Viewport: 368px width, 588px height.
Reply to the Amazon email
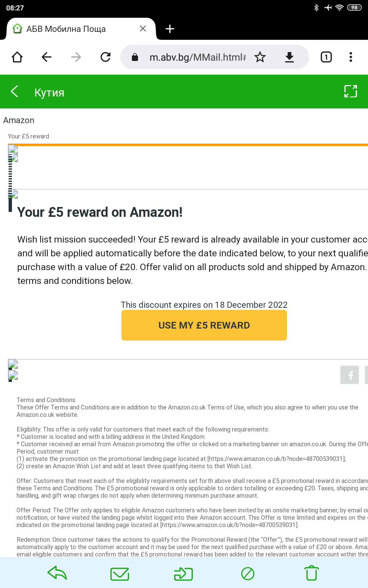57,574
